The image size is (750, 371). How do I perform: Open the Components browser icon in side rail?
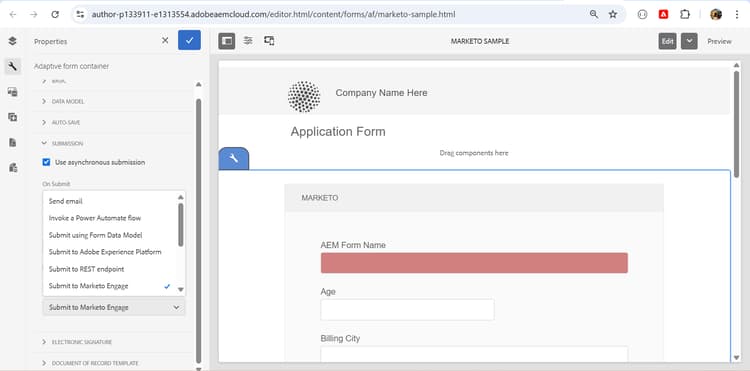click(13, 92)
